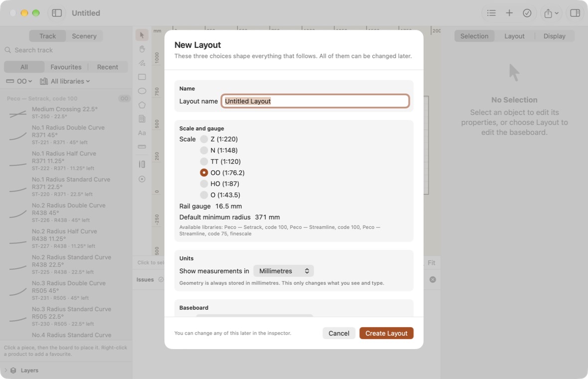Select Z (1:220) scale radio button
This screenshot has width=588, height=379.
click(204, 139)
